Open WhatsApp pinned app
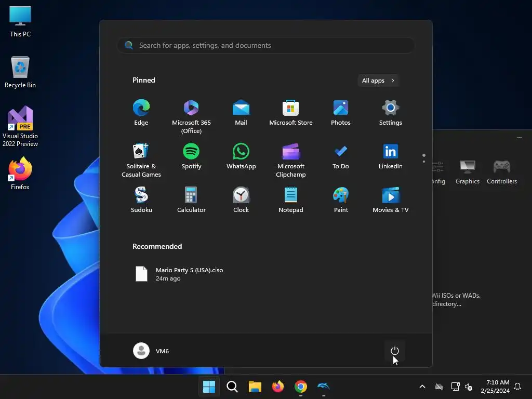532x399 pixels. 241,157
